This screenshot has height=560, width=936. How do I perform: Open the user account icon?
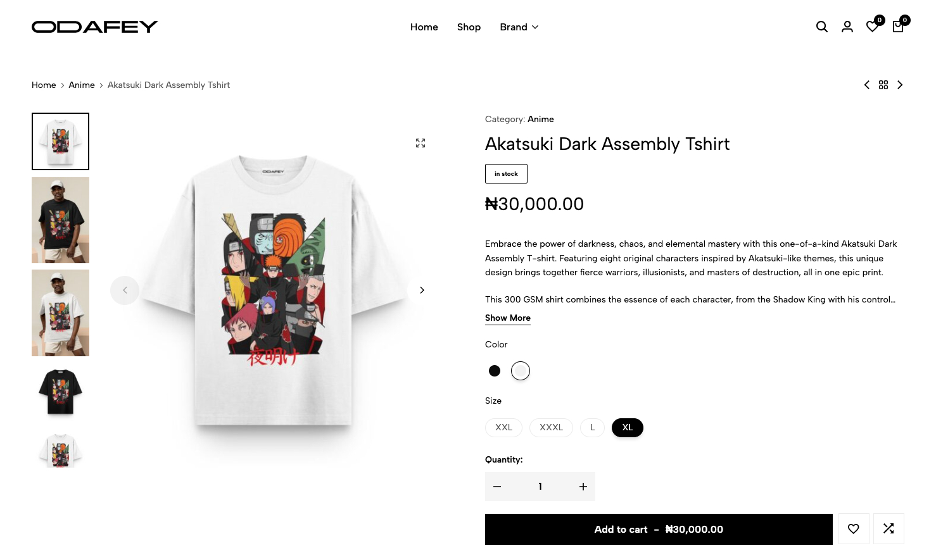coord(847,27)
